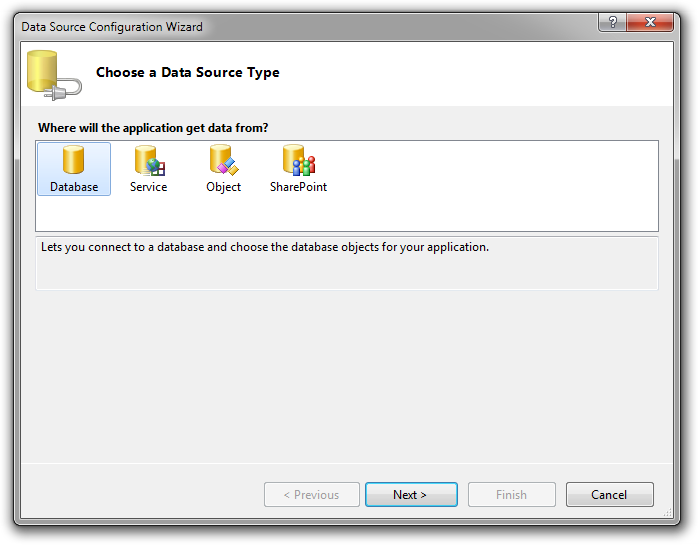This screenshot has height=545, width=699.
Task: Click the wizard header database plug icon
Action: point(54,75)
